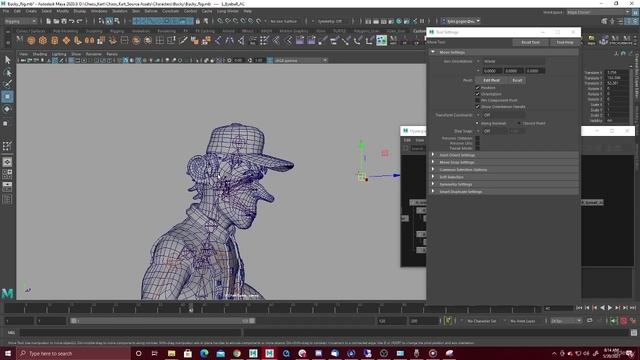The height and width of the screenshot is (360, 640).
Task: Select the arrow Select tool in toolbox
Action: (x=7, y=60)
